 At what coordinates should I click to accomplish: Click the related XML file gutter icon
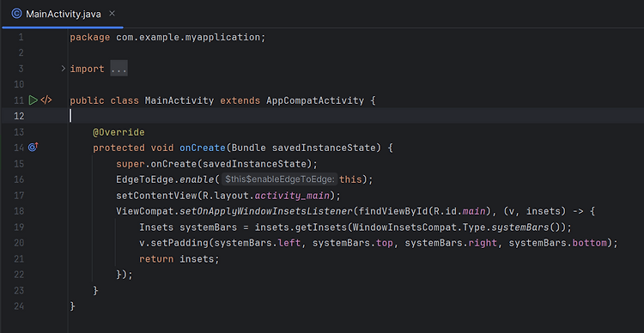(46, 100)
